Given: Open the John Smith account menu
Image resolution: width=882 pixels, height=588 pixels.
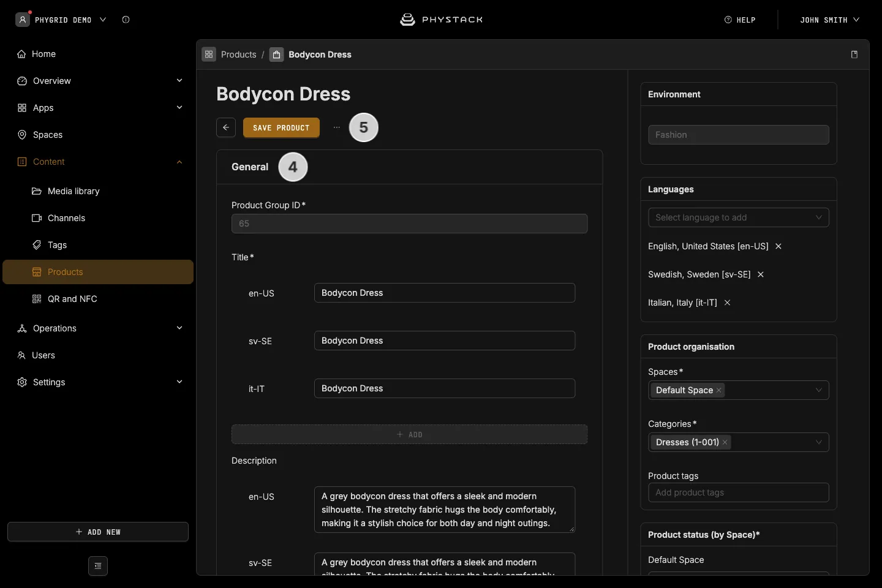Looking at the screenshot, I should 829,20.
